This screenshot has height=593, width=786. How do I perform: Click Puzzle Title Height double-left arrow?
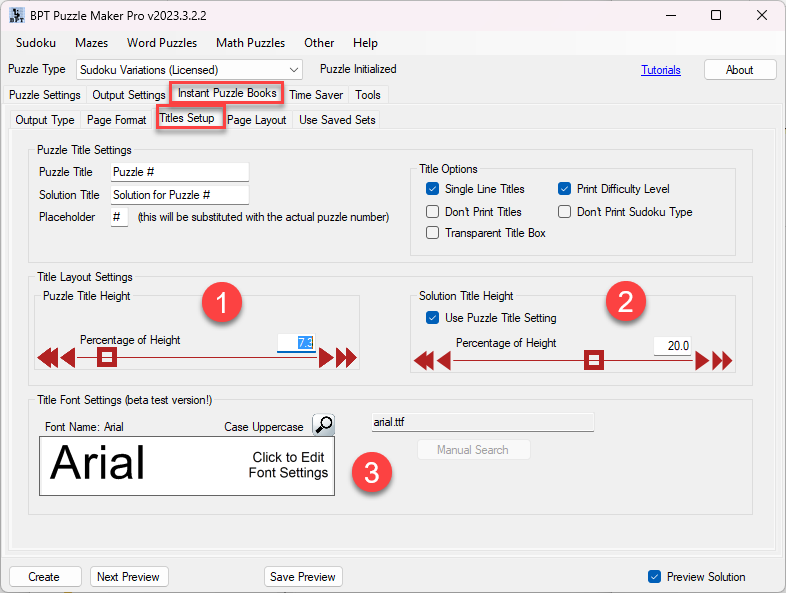coord(47,358)
